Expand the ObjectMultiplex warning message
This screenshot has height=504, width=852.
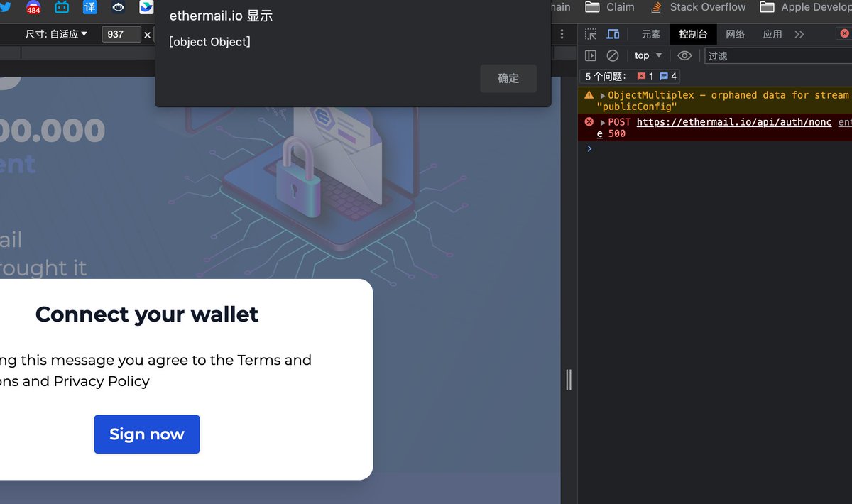[603, 95]
